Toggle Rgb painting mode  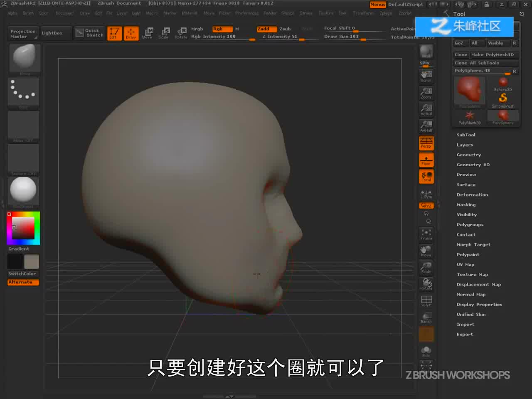click(222, 29)
